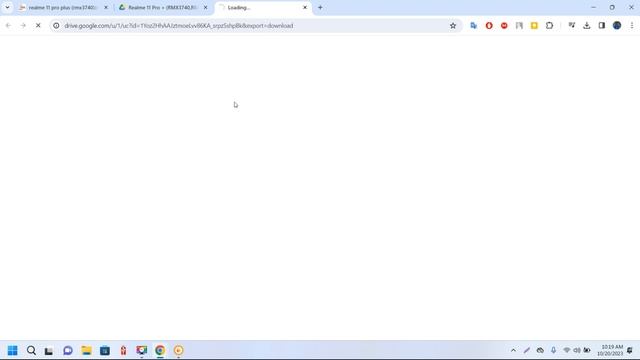This screenshot has height=360, width=640.
Task: Switch to Chrome on the taskbar
Action: pos(160,350)
